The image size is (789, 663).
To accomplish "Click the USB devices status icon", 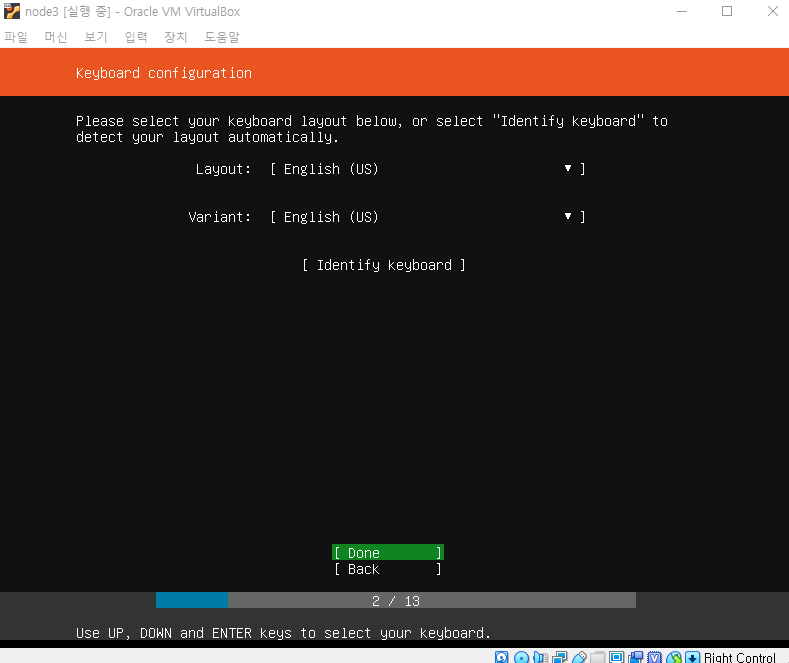I will click(579, 657).
